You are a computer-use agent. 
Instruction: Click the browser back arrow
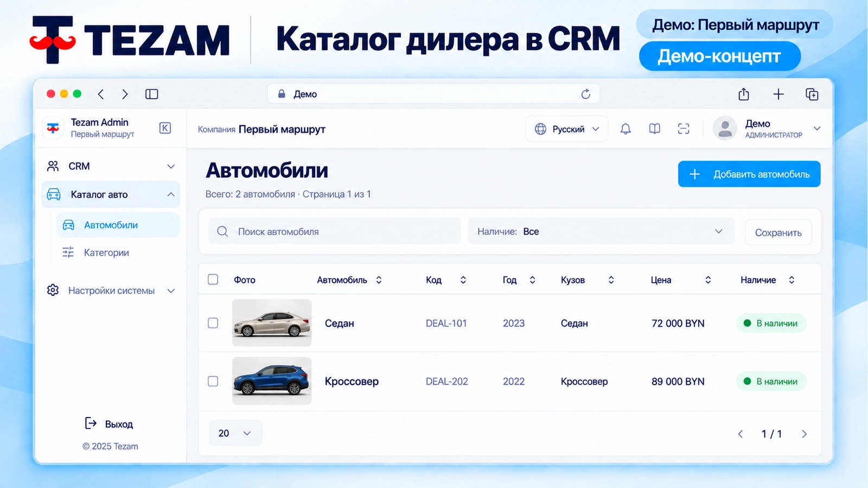click(101, 94)
